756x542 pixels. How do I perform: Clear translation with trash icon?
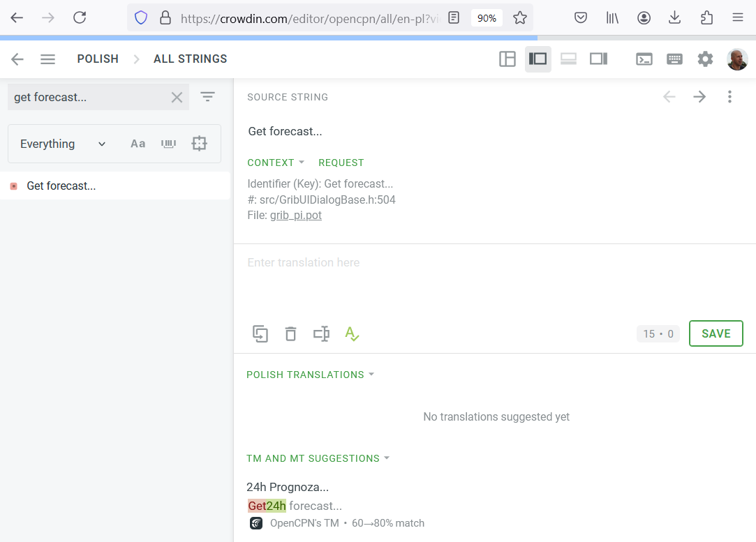tap(290, 334)
